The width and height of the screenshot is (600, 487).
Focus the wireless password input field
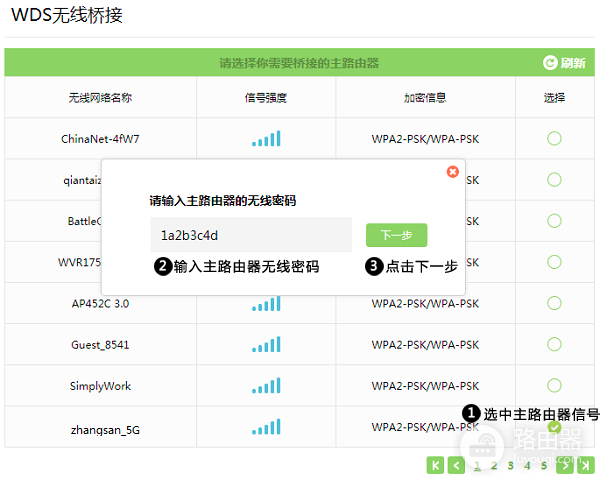(x=251, y=235)
